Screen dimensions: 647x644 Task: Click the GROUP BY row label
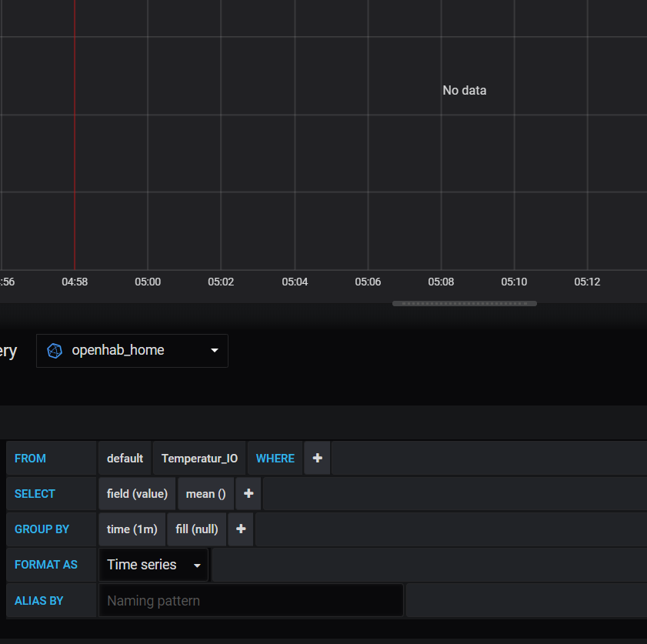click(42, 529)
